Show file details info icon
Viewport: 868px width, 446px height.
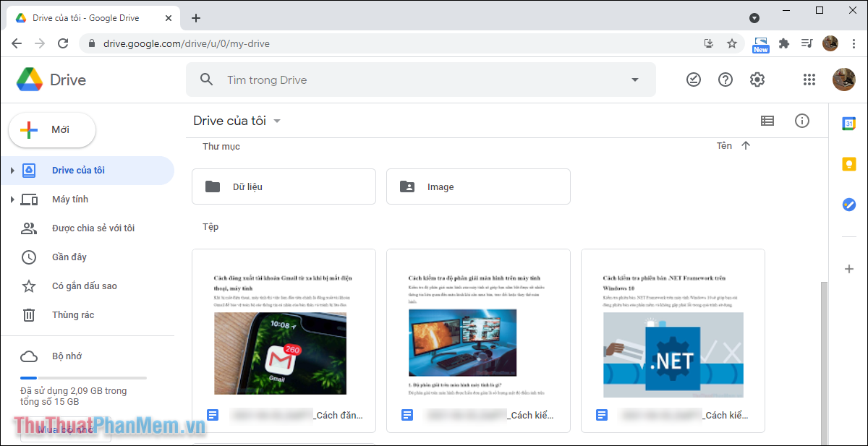point(802,121)
